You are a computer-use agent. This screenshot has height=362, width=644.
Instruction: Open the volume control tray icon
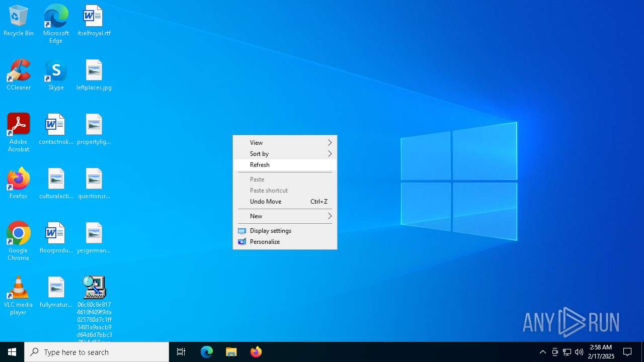point(579,352)
